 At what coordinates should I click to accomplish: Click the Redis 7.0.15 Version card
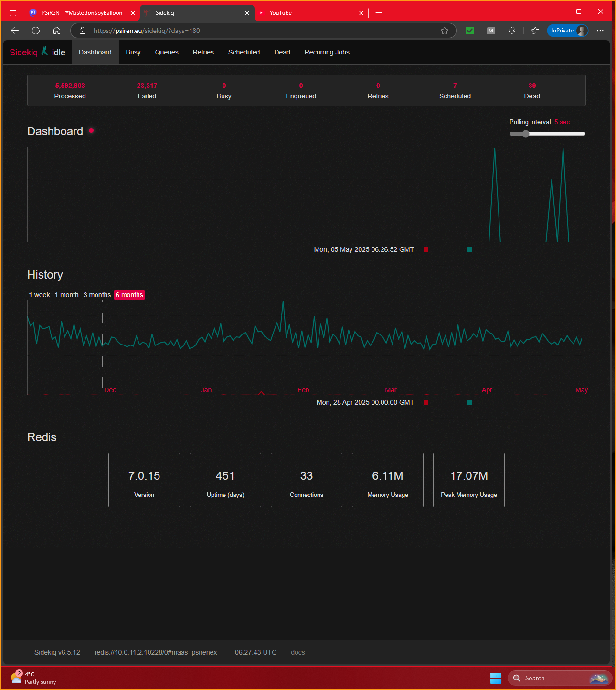point(144,480)
